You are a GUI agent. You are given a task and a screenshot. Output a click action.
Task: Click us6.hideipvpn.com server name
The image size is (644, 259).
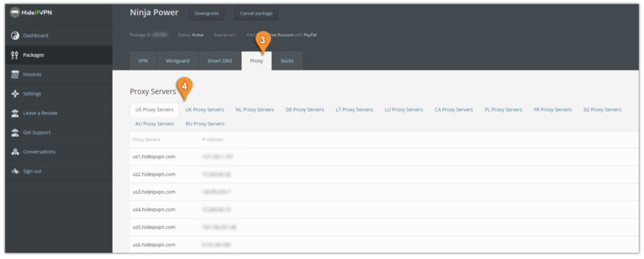[154, 245]
